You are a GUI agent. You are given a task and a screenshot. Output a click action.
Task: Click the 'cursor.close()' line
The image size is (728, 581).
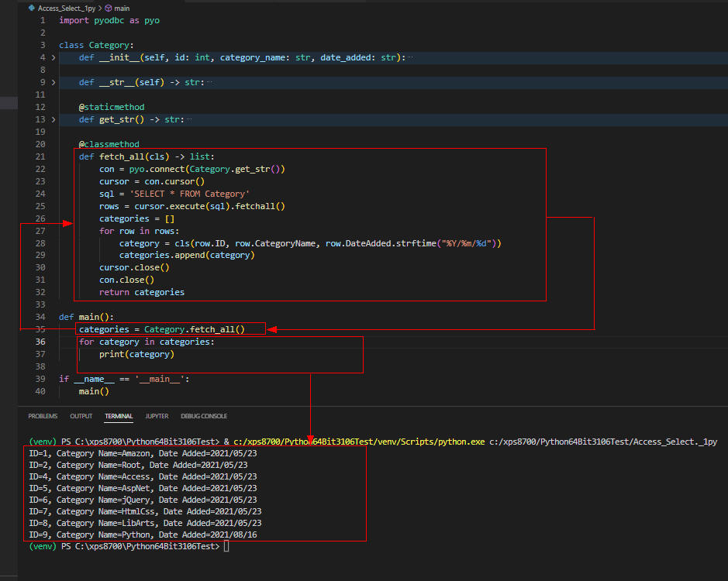point(134,268)
